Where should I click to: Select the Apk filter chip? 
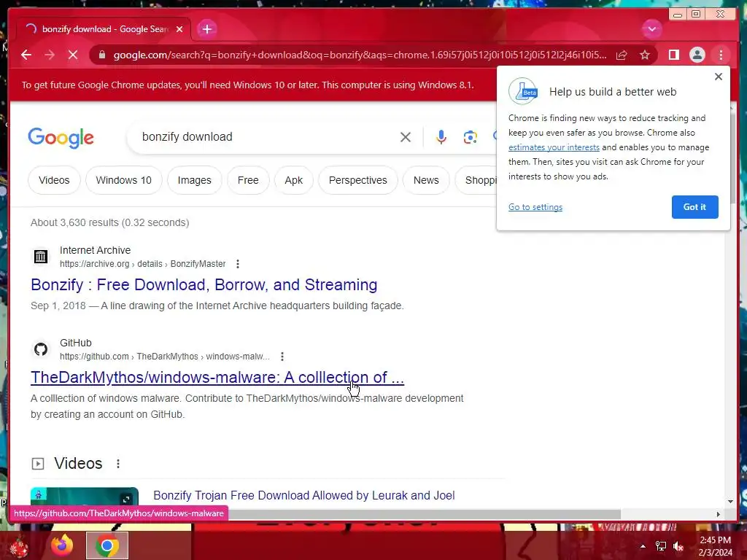click(294, 180)
